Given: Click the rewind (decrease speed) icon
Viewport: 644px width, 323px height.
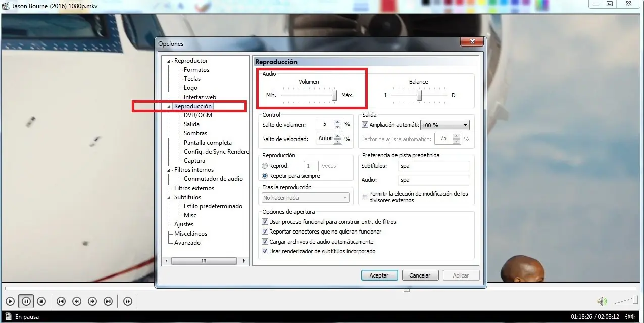Looking at the screenshot, I should tap(77, 302).
